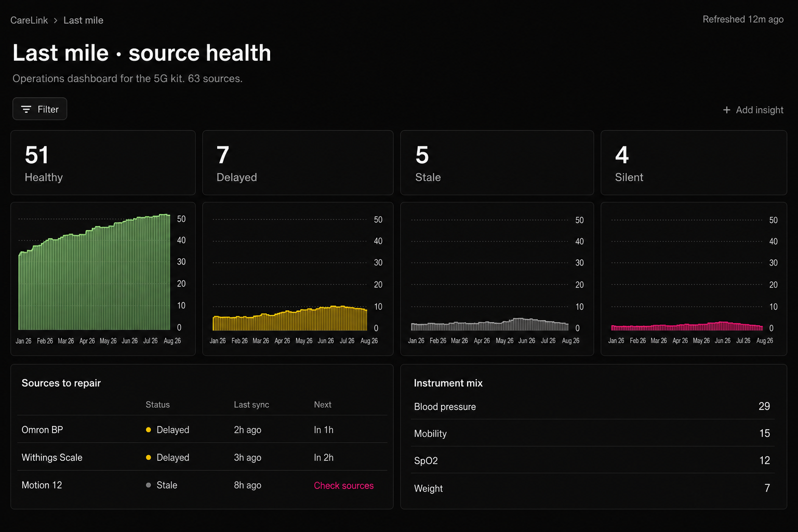Viewport: 798px width, 532px height.
Task: Click Add insight
Action: pos(753,110)
